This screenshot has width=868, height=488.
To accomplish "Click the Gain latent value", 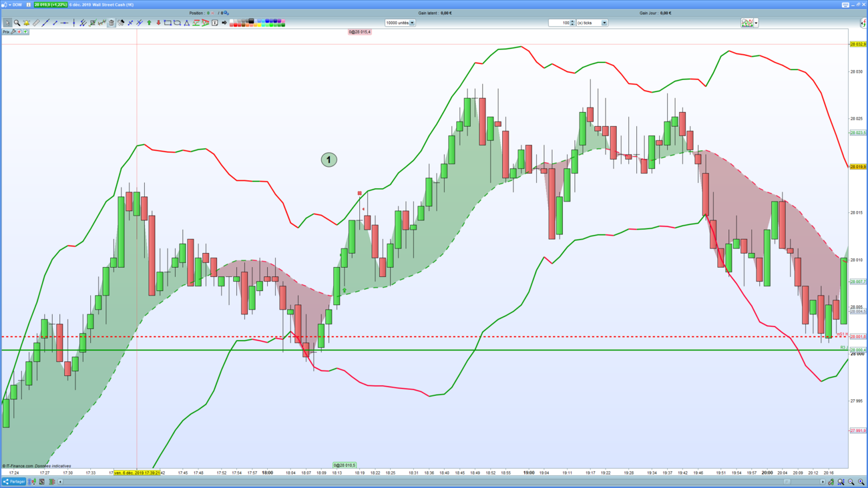I will pos(446,13).
